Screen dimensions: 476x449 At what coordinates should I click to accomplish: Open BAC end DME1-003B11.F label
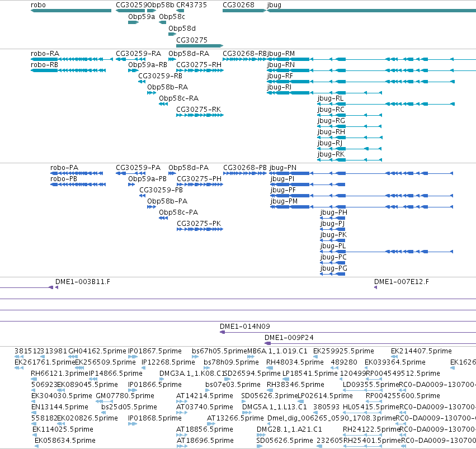point(83,282)
